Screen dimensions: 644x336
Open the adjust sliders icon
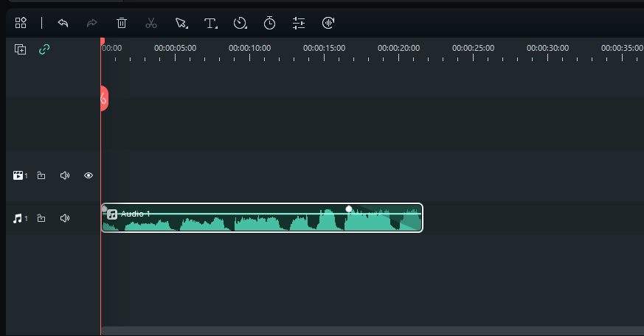click(299, 23)
